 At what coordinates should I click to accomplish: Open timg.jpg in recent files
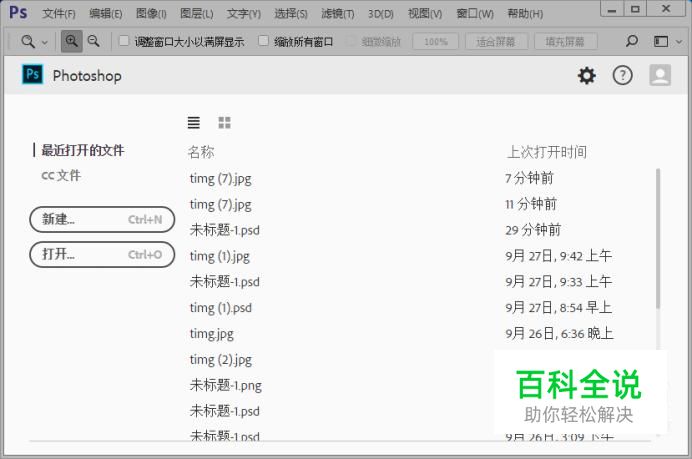pyautogui.click(x=211, y=334)
